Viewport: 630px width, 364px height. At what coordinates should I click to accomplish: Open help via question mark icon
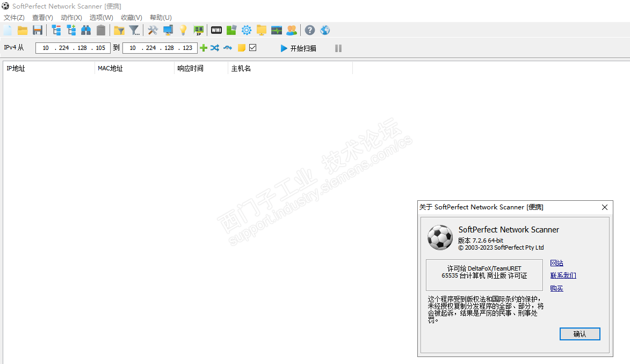310,30
